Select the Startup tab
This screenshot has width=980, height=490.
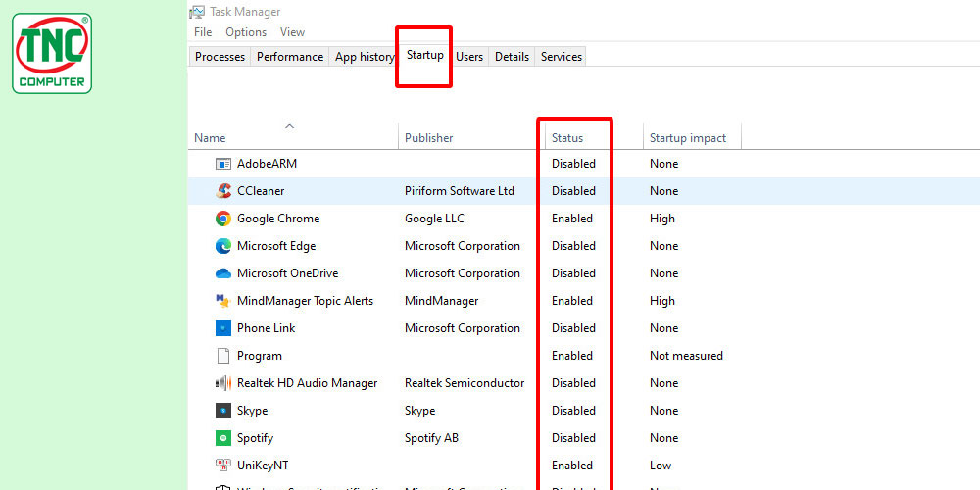(425, 55)
